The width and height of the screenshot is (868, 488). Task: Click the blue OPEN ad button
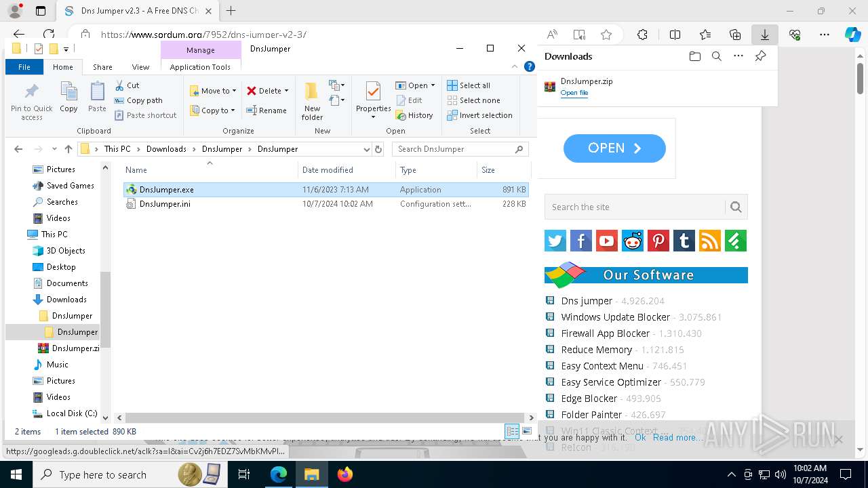614,148
